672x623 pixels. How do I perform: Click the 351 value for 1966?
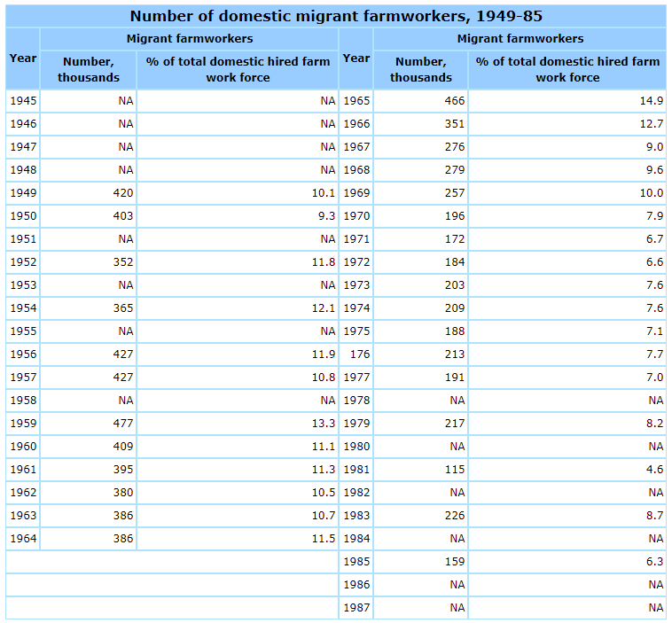coord(454,123)
